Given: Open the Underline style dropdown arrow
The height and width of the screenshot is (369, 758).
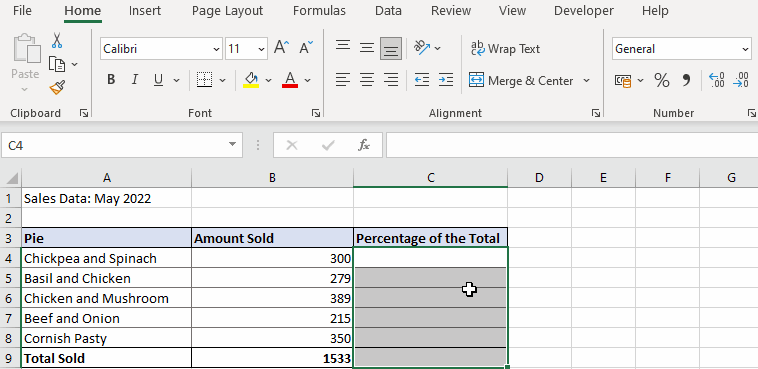Looking at the screenshot, I should (x=176, y=80).
